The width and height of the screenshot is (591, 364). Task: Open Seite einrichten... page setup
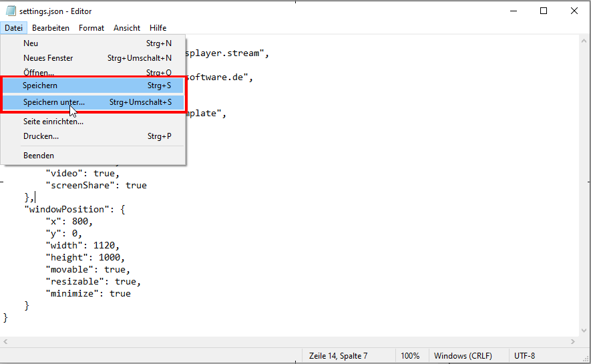53,122
